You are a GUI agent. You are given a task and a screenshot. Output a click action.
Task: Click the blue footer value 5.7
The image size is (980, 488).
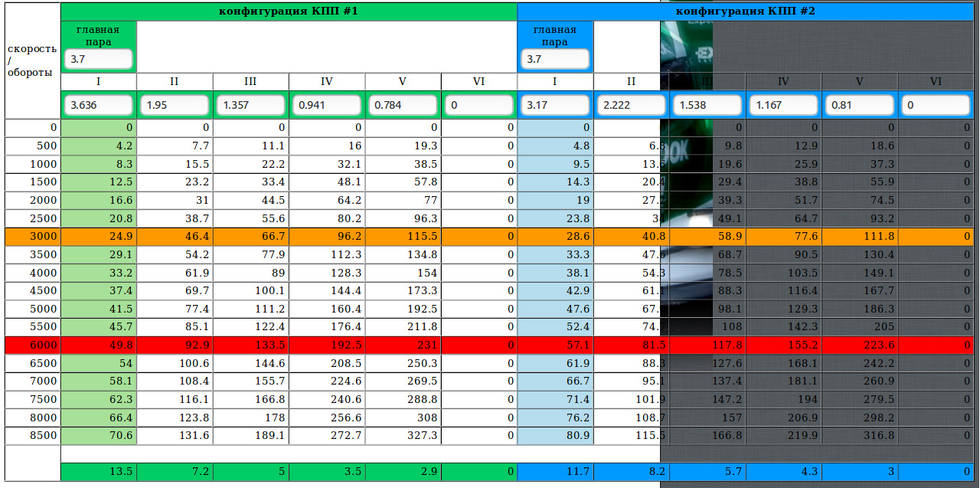(x=707, y=472)
